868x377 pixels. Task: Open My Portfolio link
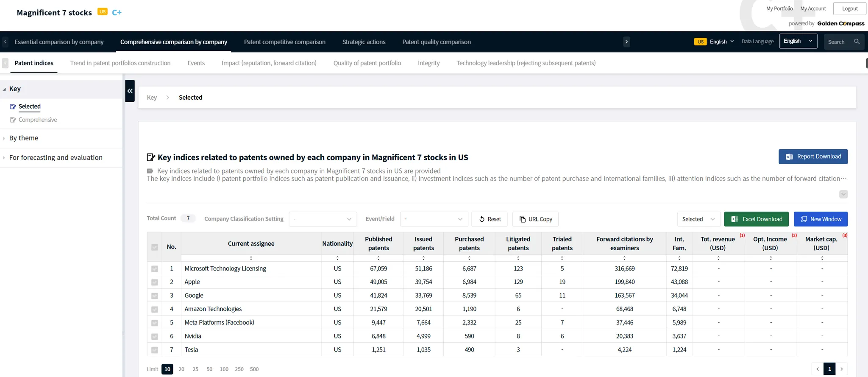pyautogui.click(x=779, y=8)
